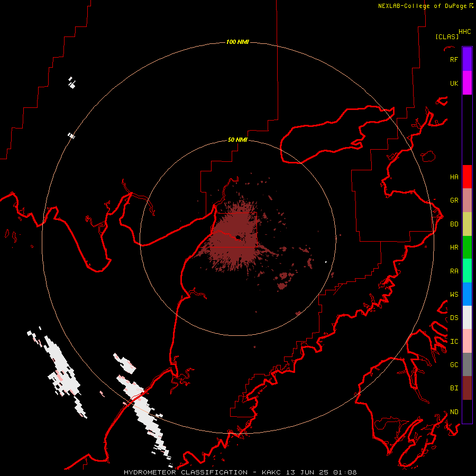Click the 'BI' legend label
This screenshot has height=476, width=476.
(454, 388)
